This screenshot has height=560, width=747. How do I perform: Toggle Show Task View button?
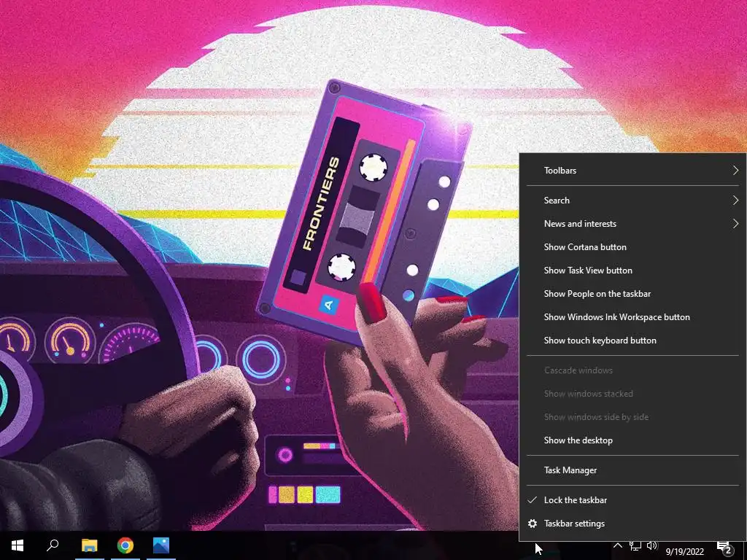[632, 271]
